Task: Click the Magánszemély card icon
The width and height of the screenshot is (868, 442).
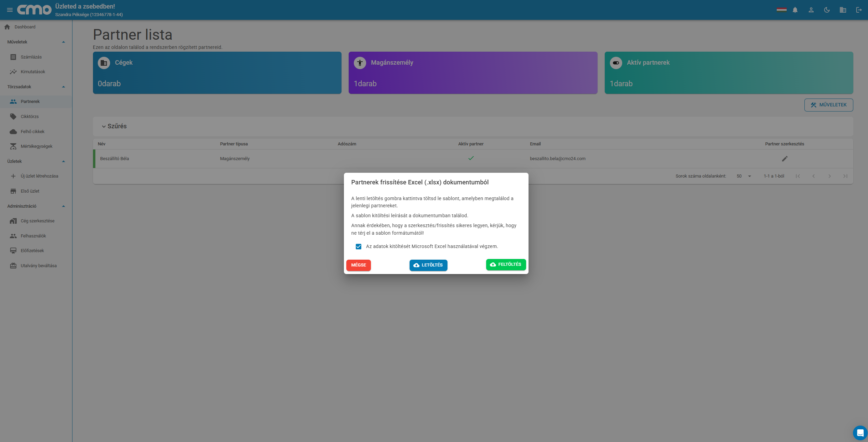Action: 360,63
